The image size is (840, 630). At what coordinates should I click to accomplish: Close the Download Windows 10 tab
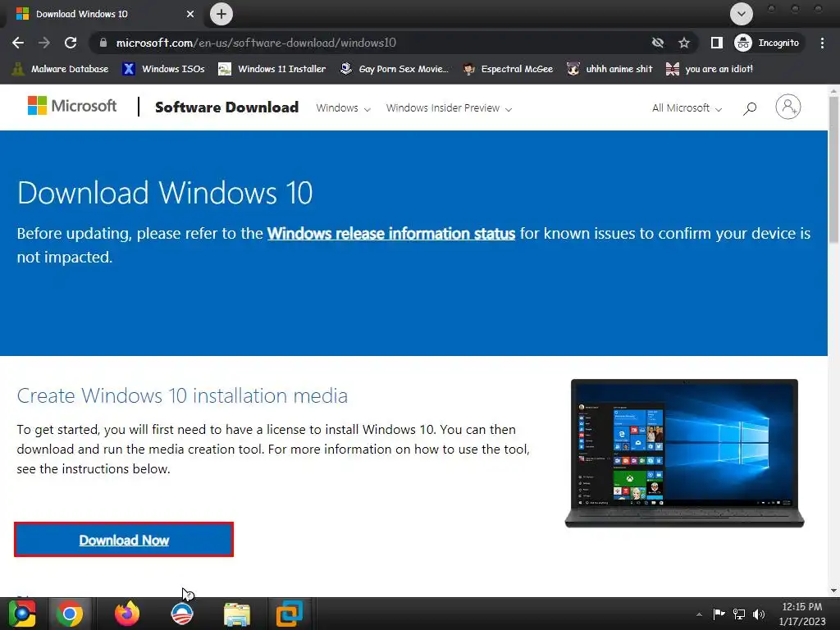point(190,14)
